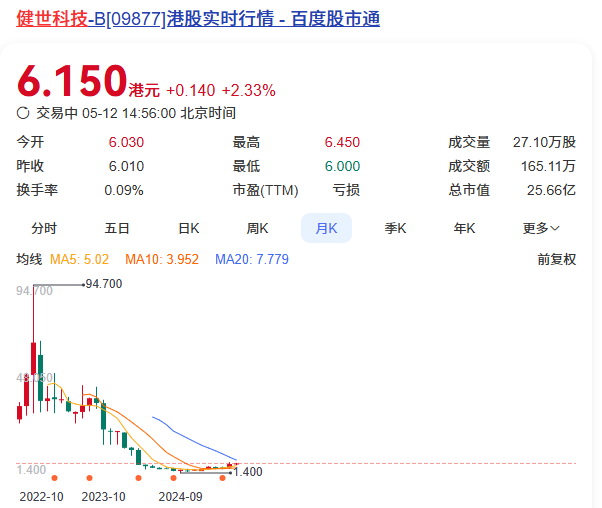This screenshot has height=508, width=602.
Task: Expand the 更多 dropdown
Action: pyautogui.click(x=541, y=228)
